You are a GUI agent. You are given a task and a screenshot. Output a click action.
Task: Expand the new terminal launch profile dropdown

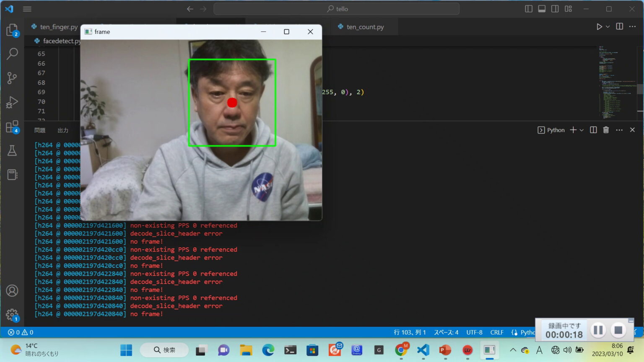coord(582,130)
